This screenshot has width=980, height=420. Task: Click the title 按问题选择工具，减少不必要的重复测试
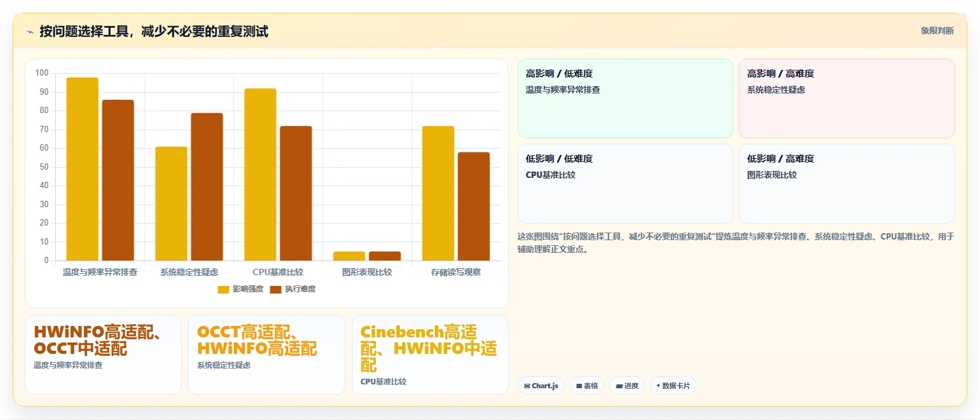154,31
